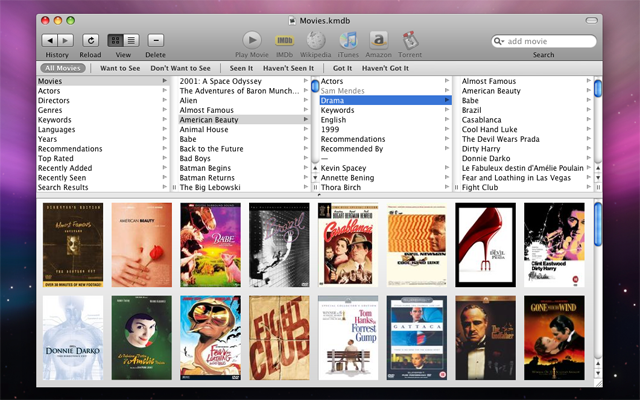This screenshot has width=640, height=400.
Task: Open the Amazon toolbar icon
Action: 378,39
